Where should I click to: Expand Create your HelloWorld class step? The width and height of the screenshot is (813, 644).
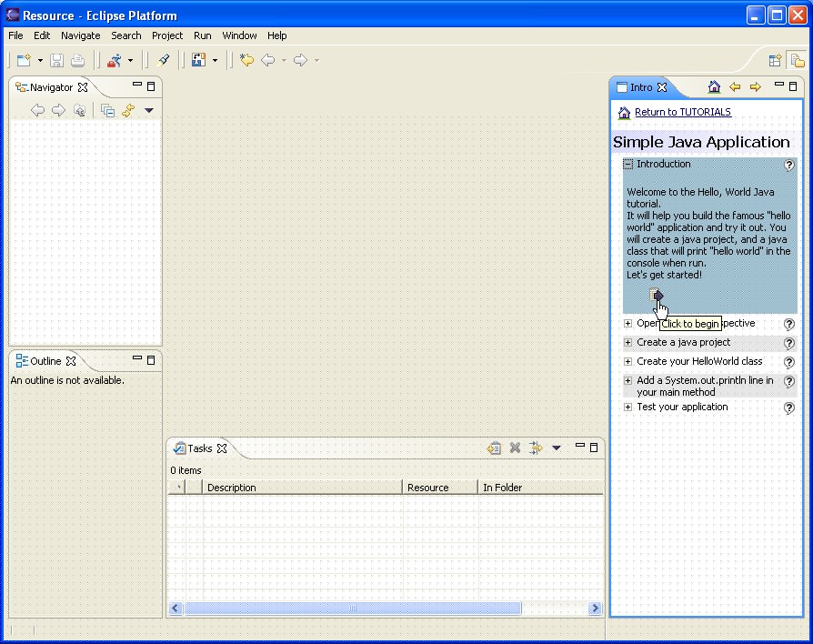(x=627, y=362)
